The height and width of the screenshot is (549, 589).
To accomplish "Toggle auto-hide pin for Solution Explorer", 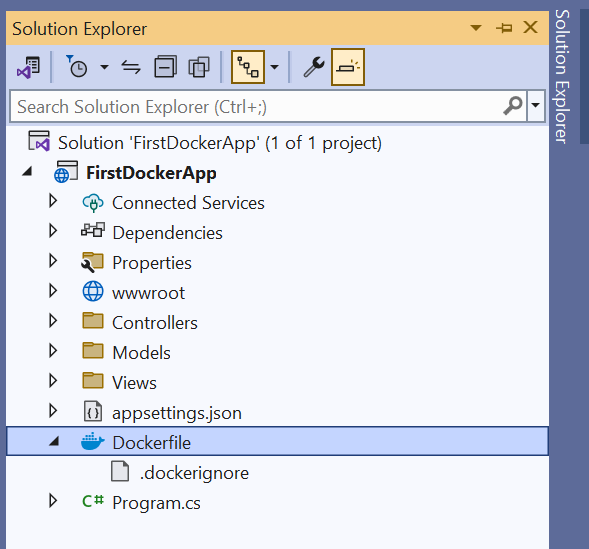I will click(504, 28).
